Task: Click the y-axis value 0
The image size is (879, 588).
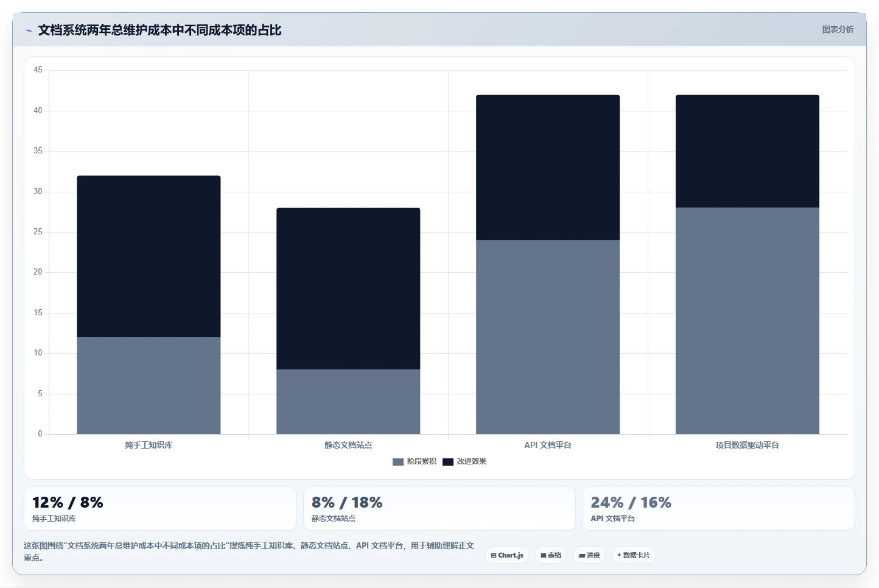Action: [x=40, y=434]
